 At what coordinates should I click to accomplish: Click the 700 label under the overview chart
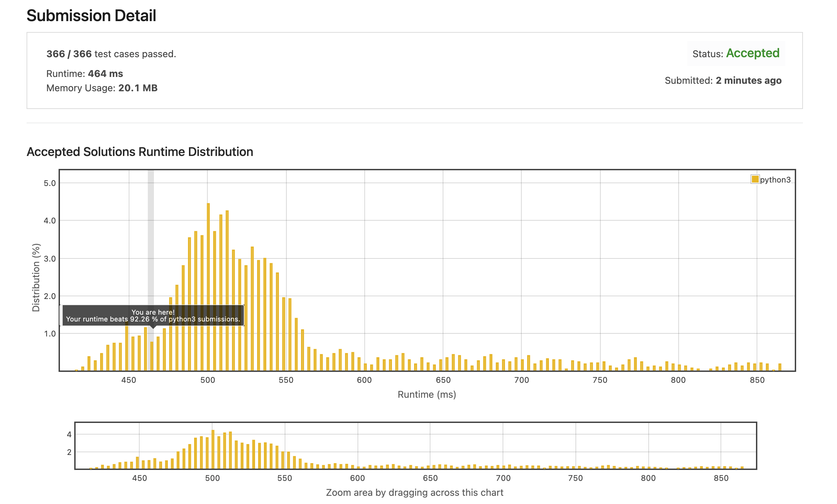coord(503,478)
